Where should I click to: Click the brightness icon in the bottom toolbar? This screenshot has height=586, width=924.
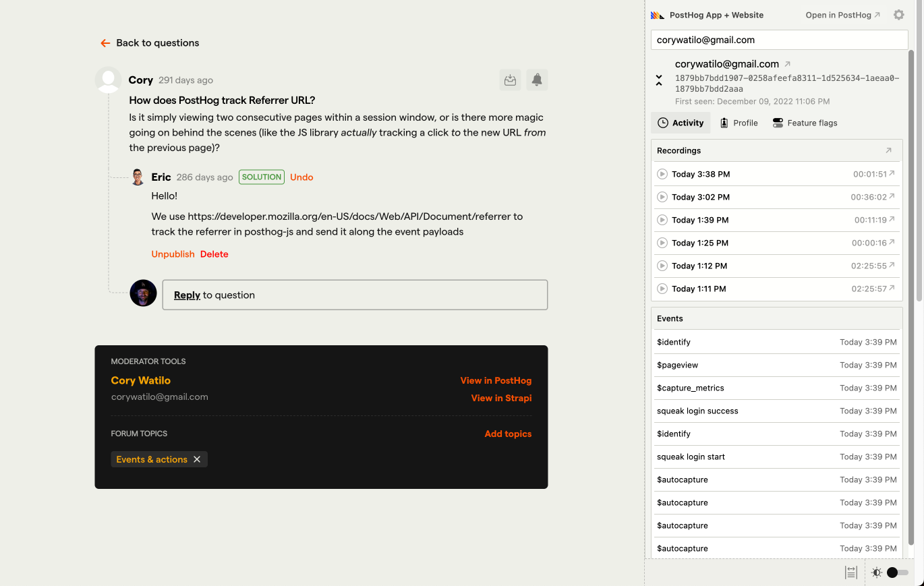coord(875,572)
